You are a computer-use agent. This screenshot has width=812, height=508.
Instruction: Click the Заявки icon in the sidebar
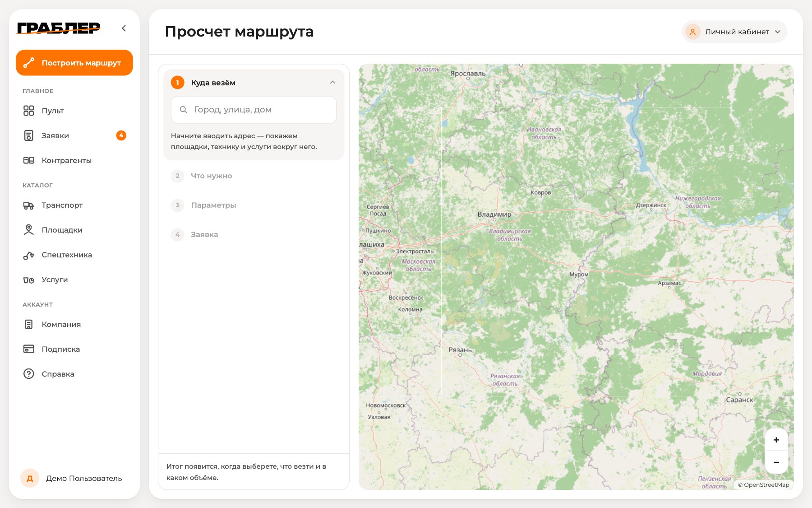point(29,135)
